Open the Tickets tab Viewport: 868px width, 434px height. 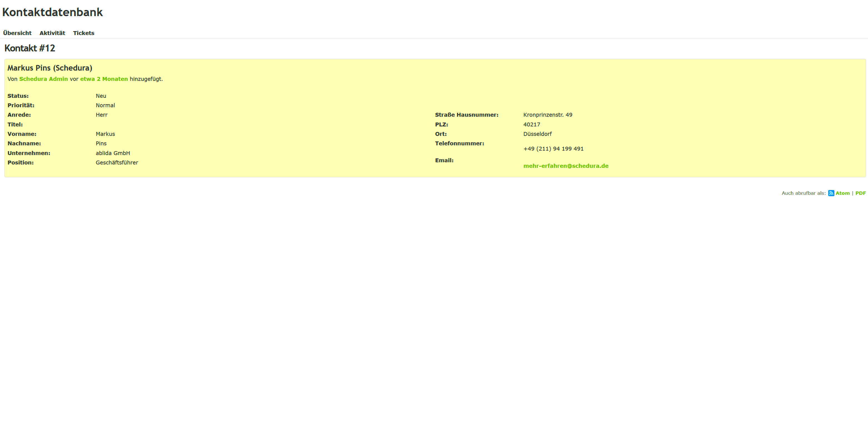point(84,33)
